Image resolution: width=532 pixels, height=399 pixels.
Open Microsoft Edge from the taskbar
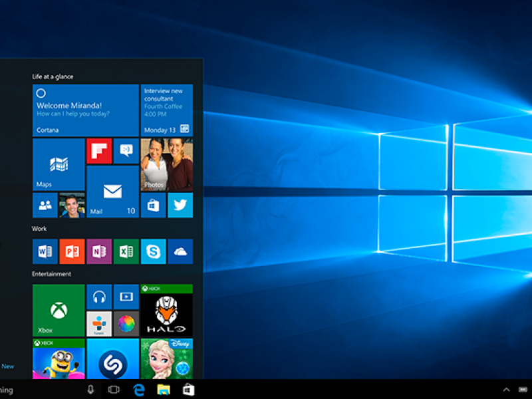click(x=139, y=390)
